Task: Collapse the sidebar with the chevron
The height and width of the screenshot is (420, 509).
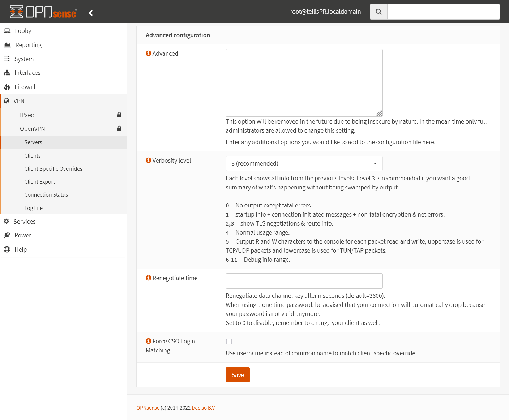Action: (90, 12)
